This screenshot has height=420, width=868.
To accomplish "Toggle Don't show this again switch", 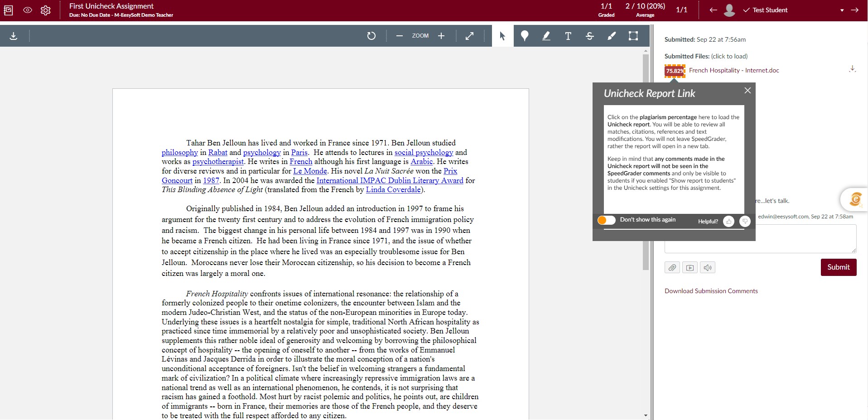I will (607, 220).
